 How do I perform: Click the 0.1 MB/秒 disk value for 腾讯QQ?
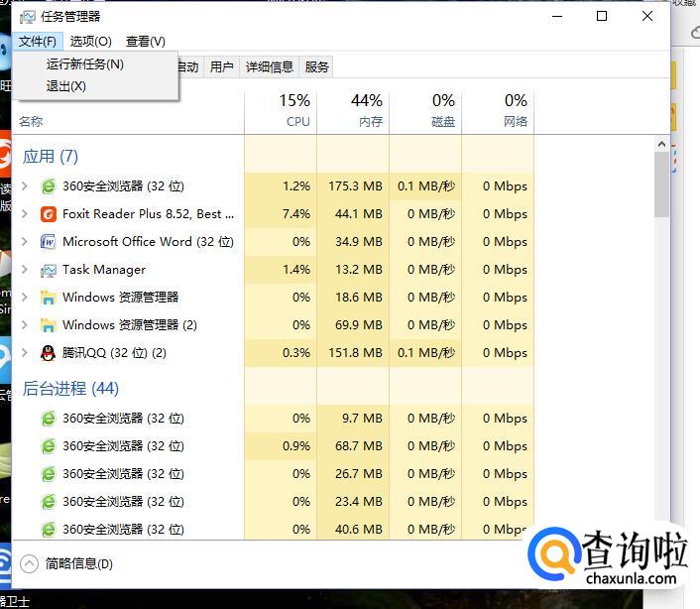[x=426, y=353]
